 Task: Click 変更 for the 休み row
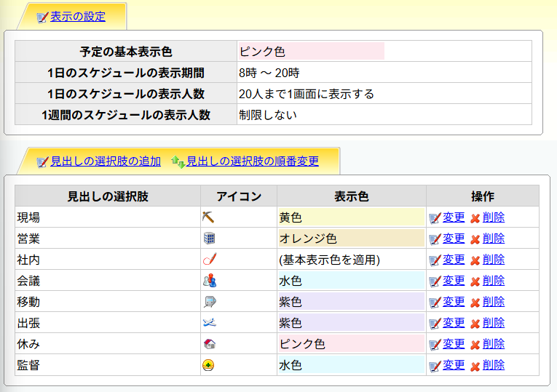(x=454, y=344)
